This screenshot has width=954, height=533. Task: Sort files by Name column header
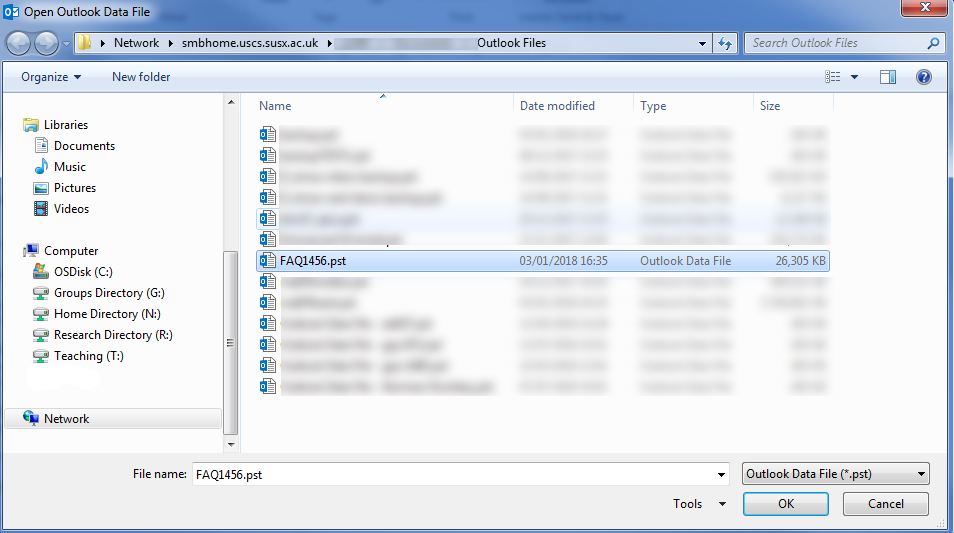tap(275, 106)
